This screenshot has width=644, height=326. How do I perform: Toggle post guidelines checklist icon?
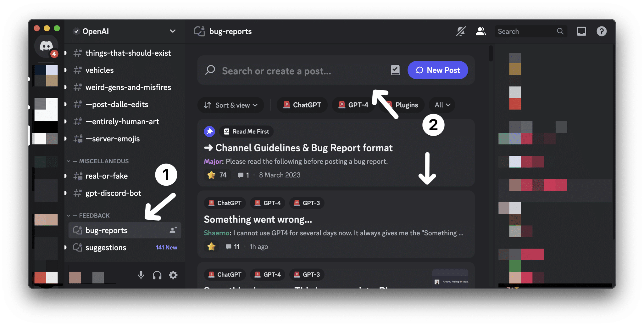[x=395, y=70]
